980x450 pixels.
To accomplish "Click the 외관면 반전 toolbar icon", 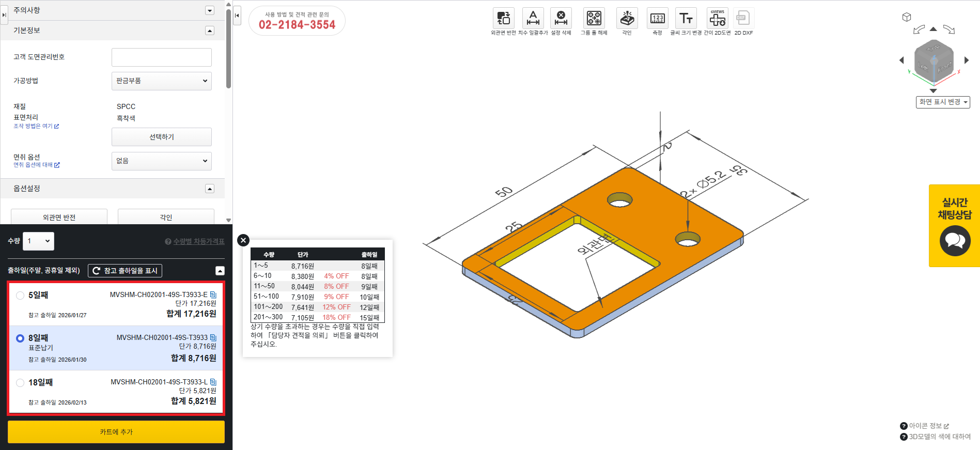I will (x=503, y=19).
